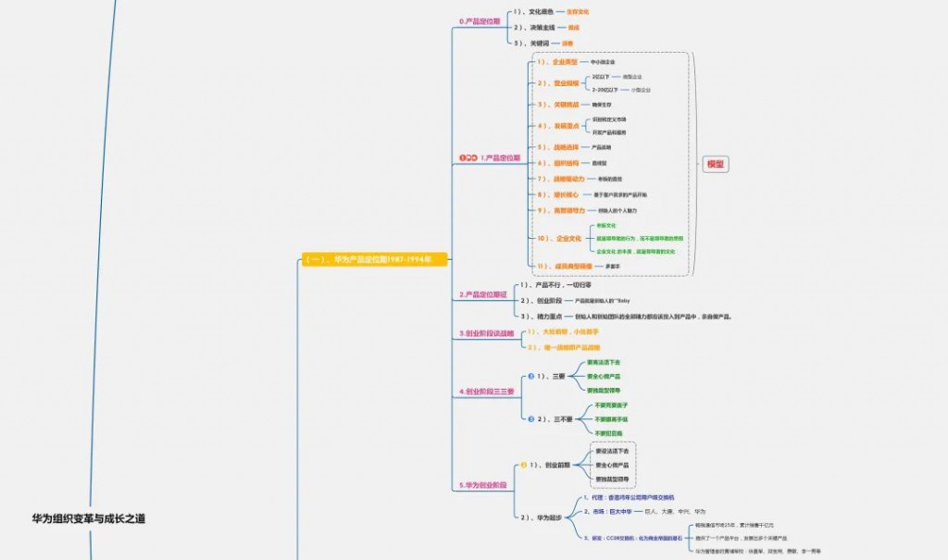Select the 模型 summary box
The image size is (948, 560).
tap(716, 164)
